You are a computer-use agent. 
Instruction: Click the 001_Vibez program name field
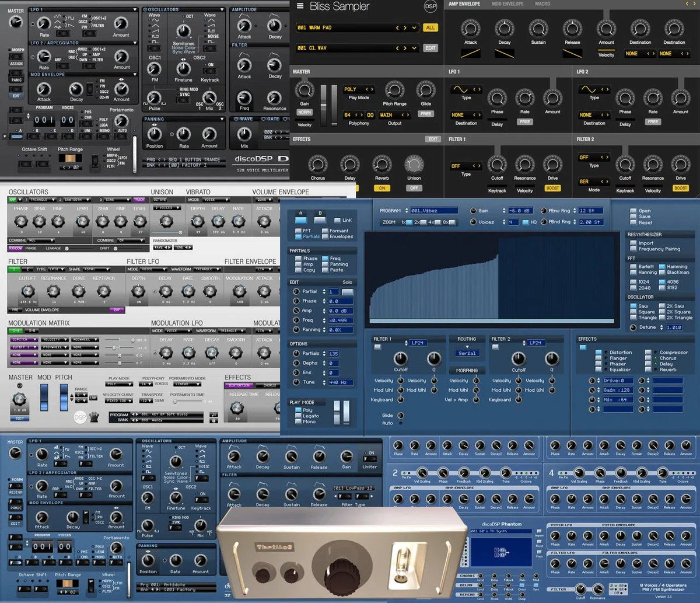(435, 210)
